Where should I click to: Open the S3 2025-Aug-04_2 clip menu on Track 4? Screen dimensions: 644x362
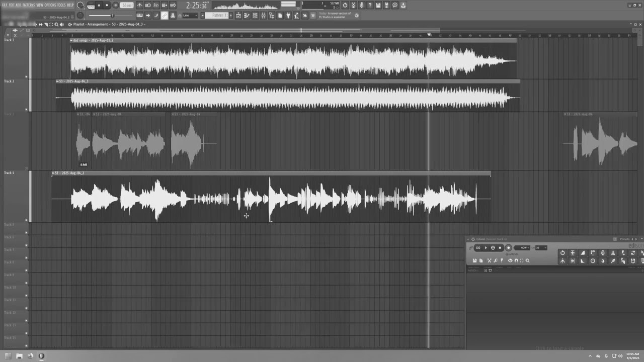53,173
